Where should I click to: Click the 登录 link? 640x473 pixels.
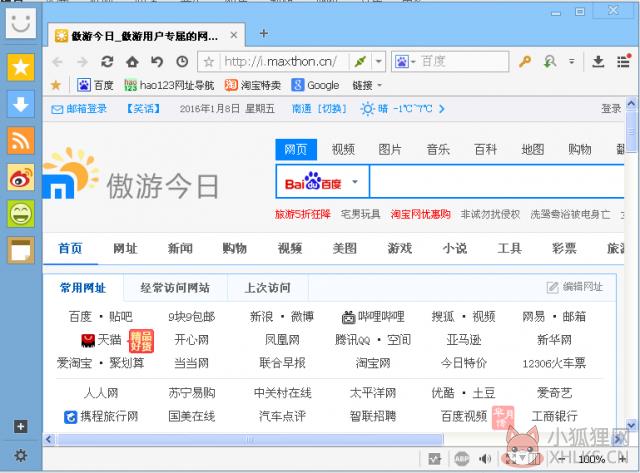pos(611,109)
